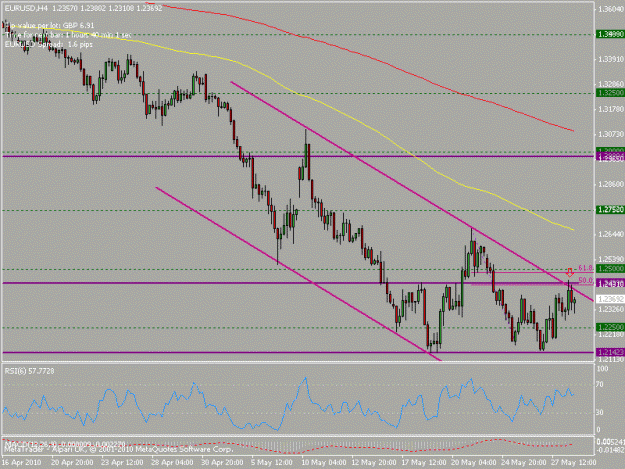Click the 'EURUSD Spread: 1.6 pips' text
The image size is (625, 469).
pyautogui.click(x=49, y=44)
